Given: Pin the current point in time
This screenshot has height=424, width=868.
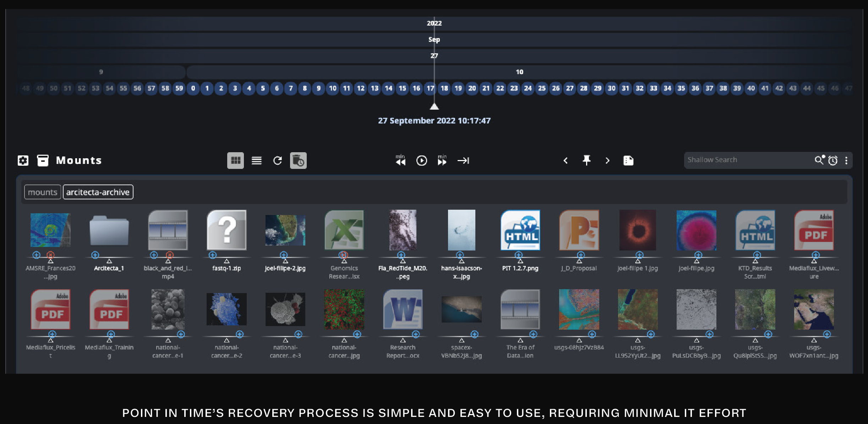Looking at the screenshot, I should (x=586, y=160).
